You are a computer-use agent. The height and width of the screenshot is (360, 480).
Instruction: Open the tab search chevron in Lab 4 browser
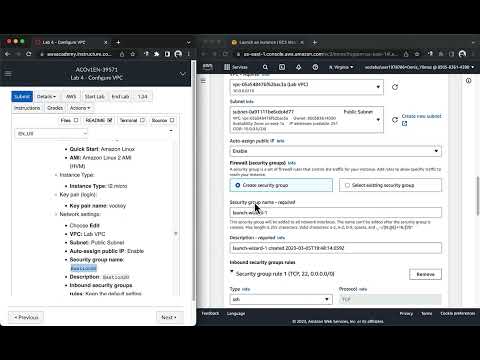(x=188, y=42)
